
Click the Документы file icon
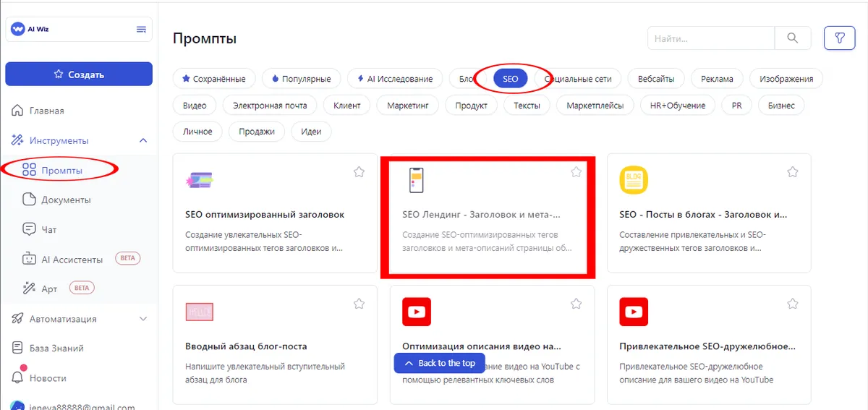(29, 200)
